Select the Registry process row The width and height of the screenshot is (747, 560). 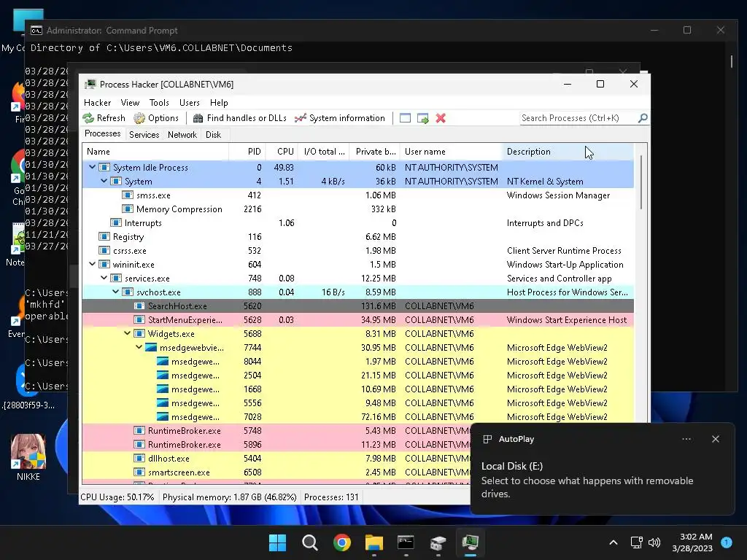(x=357, y=237)
